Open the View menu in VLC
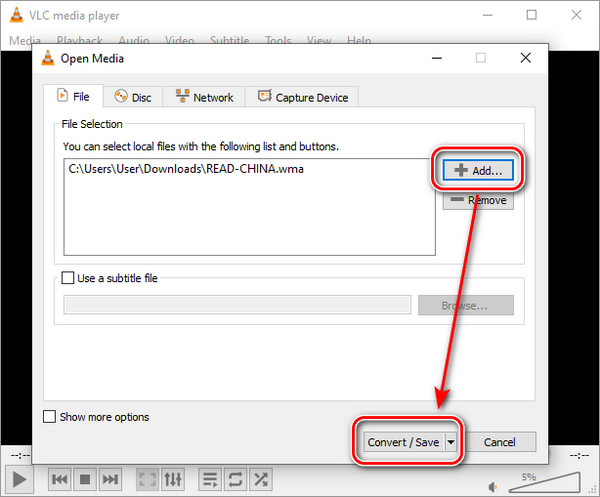Screen dimensions: 600x497 tap(319, 41)
